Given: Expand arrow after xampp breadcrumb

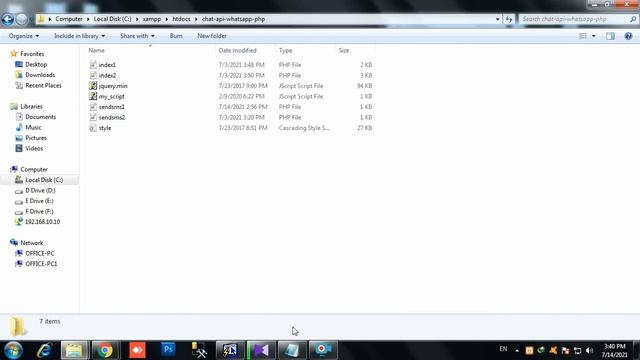Looking at the screenshot, I should pos(167,19).
